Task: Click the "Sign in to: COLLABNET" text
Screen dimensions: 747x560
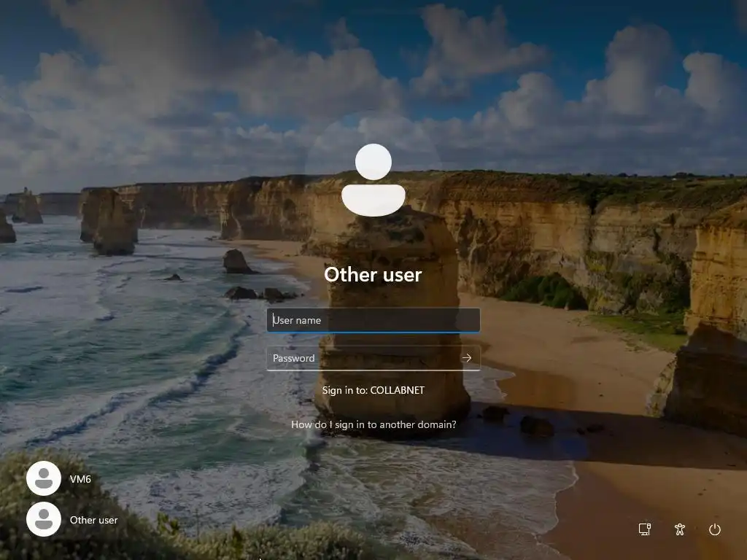Action: 373,390
